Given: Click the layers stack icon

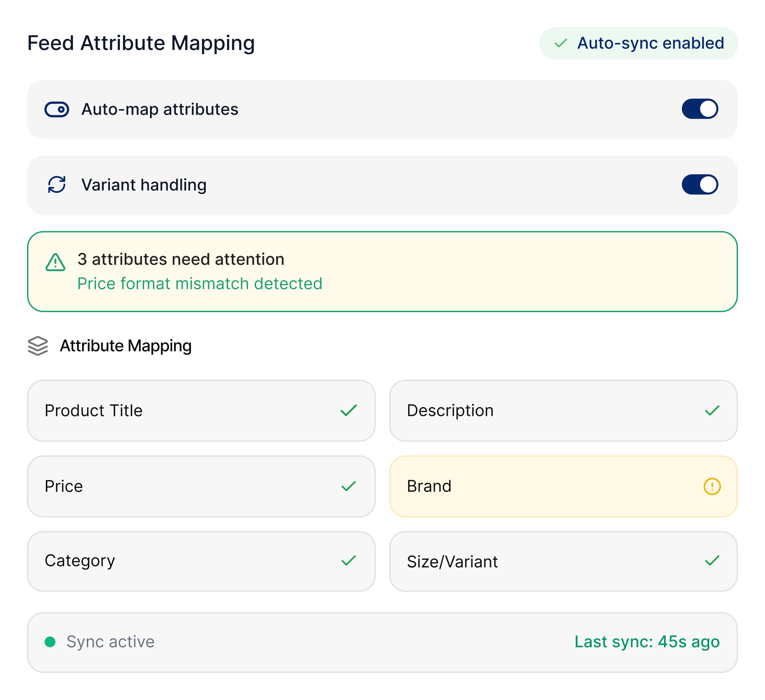Looking at the screenshot, I should [38, 346].
